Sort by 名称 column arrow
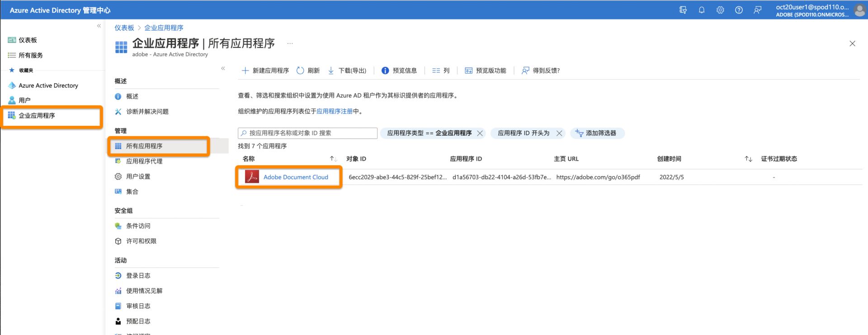The width and height of the screenshot is (868, 335). pyautogui.click(x=333, y=159)
